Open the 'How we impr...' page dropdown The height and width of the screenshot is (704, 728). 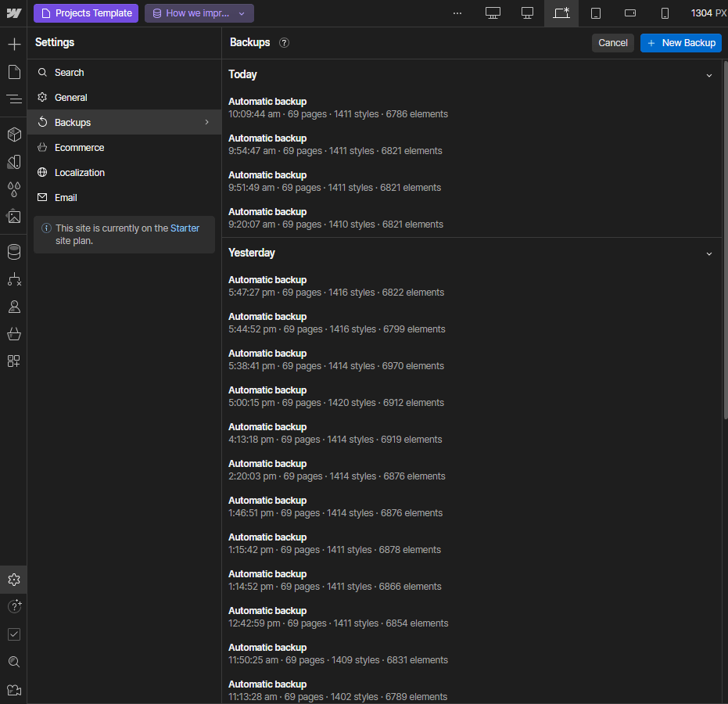tap(199, 13)
